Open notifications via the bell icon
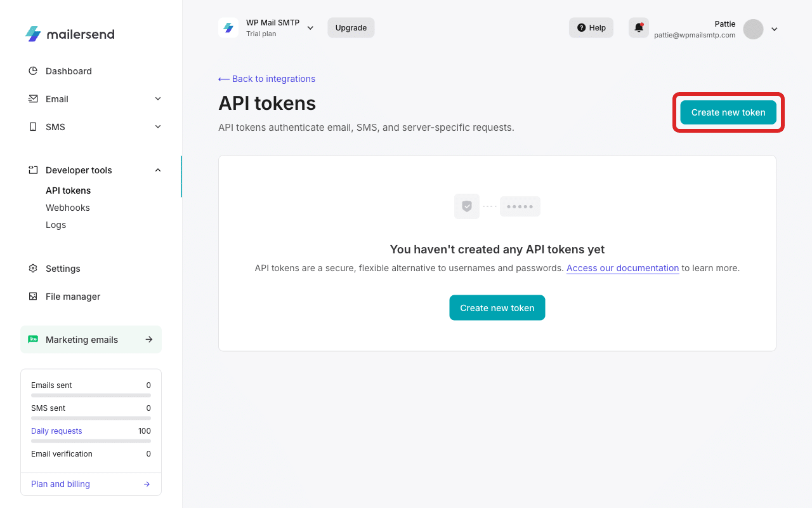This screenshot has width=812, height=508. [x=638, y=27]
